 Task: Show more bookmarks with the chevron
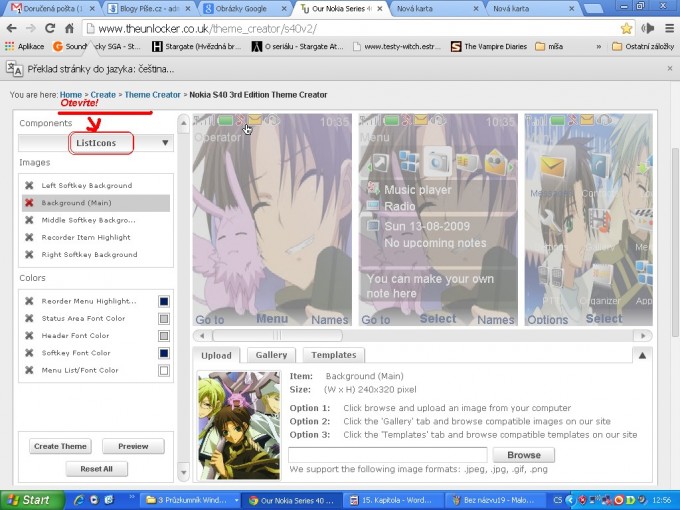pyautogui.click(x=599, y=46)
